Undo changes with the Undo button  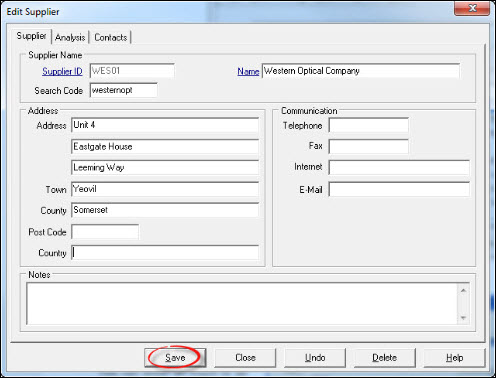pos(315,358)
